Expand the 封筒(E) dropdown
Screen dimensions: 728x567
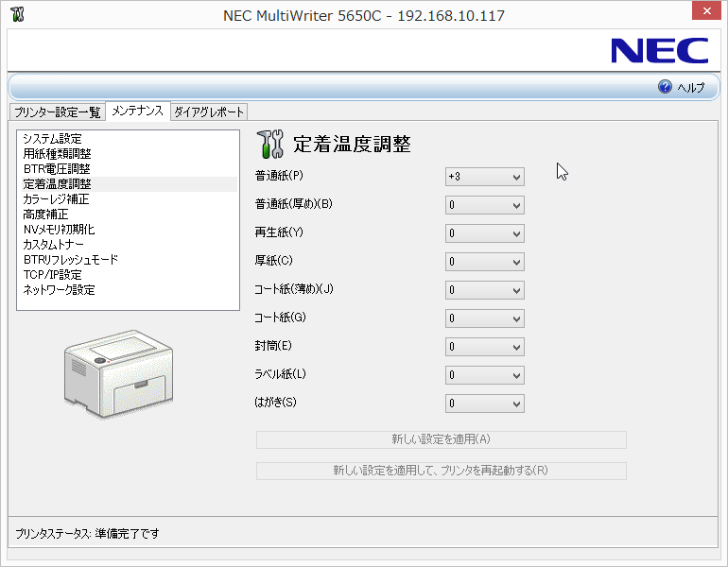[485, 347]
